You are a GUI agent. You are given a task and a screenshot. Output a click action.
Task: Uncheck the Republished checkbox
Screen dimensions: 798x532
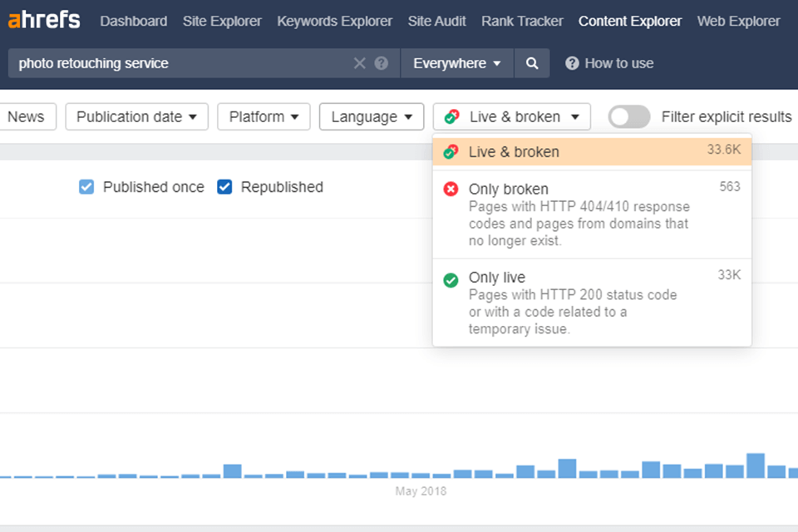pos(224,187)
